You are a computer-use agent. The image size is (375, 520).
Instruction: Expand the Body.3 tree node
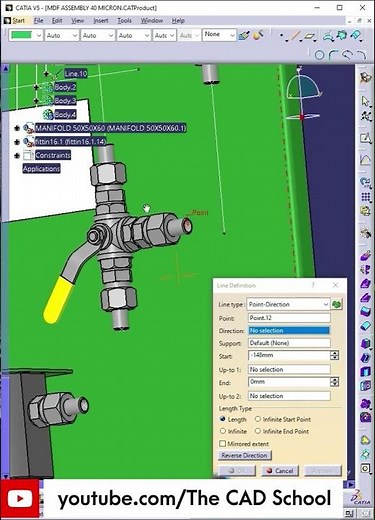click(x=36, y=100)
